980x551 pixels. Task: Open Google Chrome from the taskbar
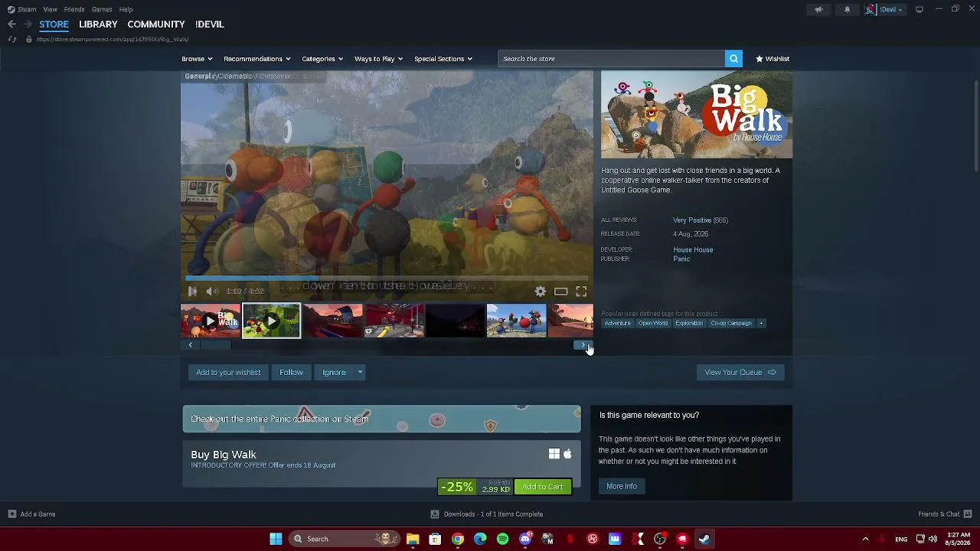pos(458,539)
